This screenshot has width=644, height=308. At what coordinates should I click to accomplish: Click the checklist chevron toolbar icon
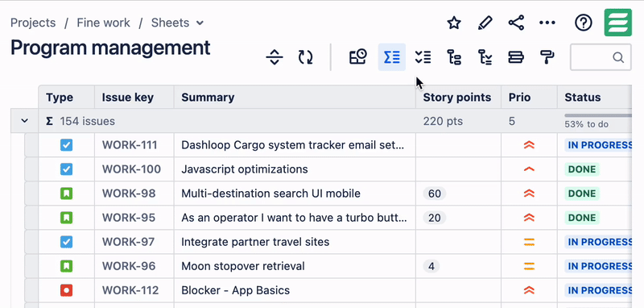(423, 57)
